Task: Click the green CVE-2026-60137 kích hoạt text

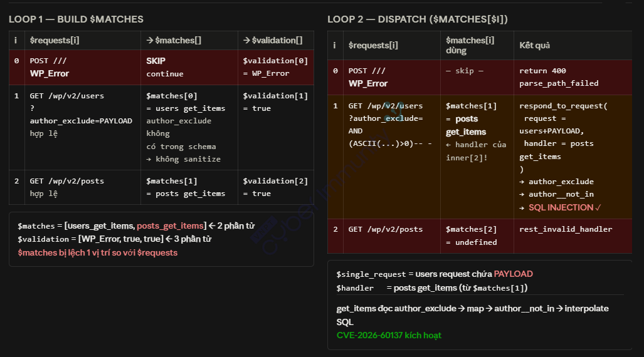Action: (x=389, y=335)
